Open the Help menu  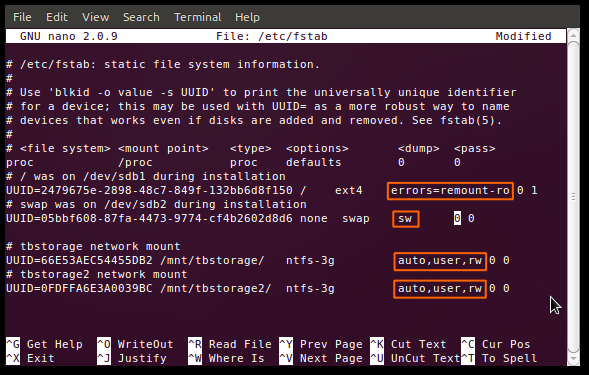(x=247, y=17)
